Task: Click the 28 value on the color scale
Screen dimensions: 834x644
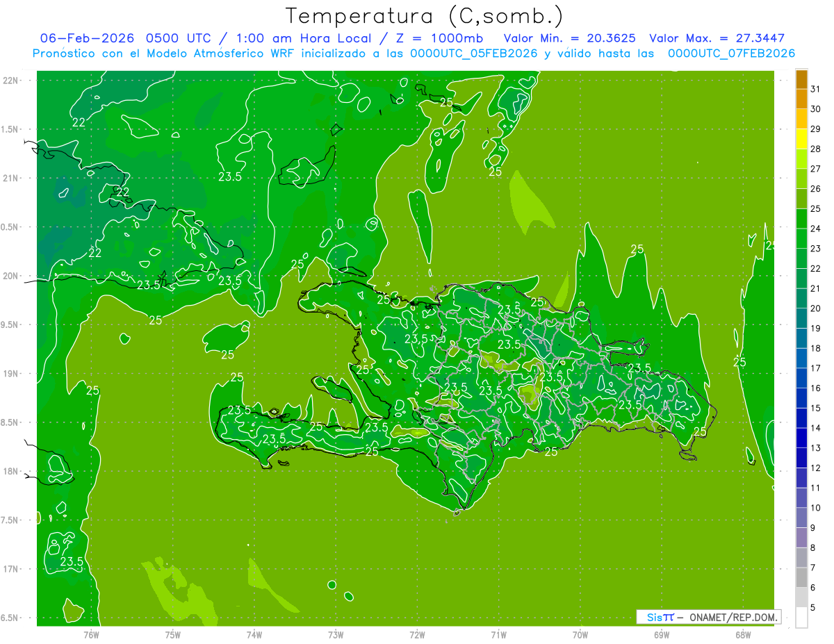Action: coord(816,149)
